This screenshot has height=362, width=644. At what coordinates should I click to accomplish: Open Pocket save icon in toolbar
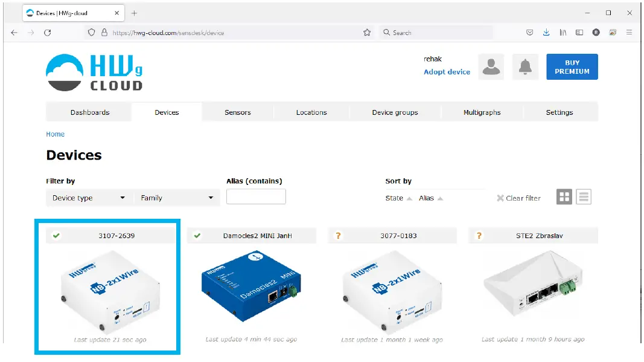(530, 33)
